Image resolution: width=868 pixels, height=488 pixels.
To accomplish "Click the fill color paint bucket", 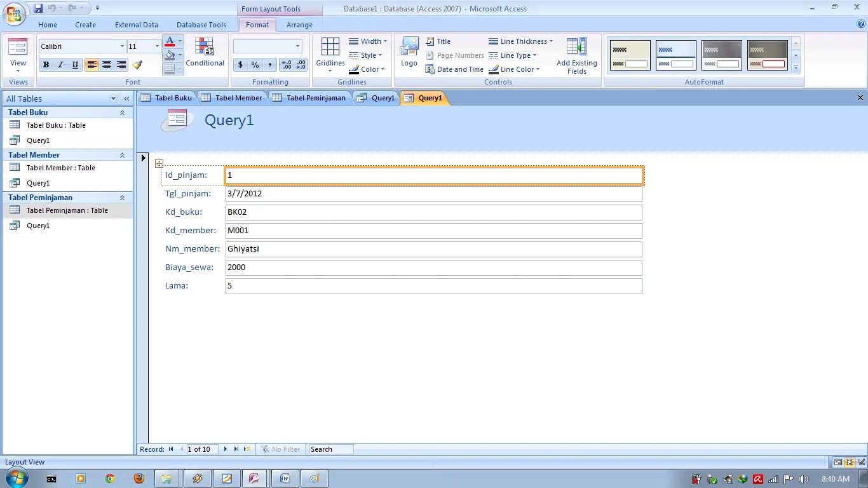I will coord(169,55).
